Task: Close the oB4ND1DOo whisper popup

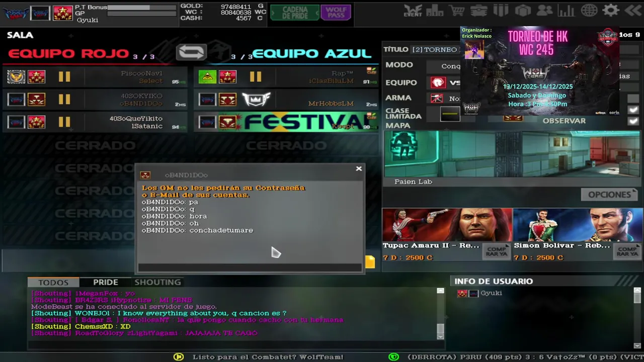Action: [x=359, y=169]
